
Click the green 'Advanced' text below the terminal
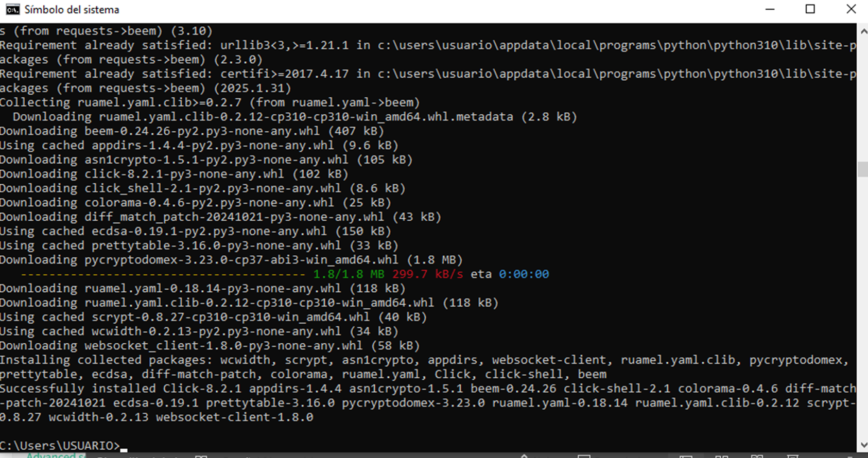[x=51, y=455]
